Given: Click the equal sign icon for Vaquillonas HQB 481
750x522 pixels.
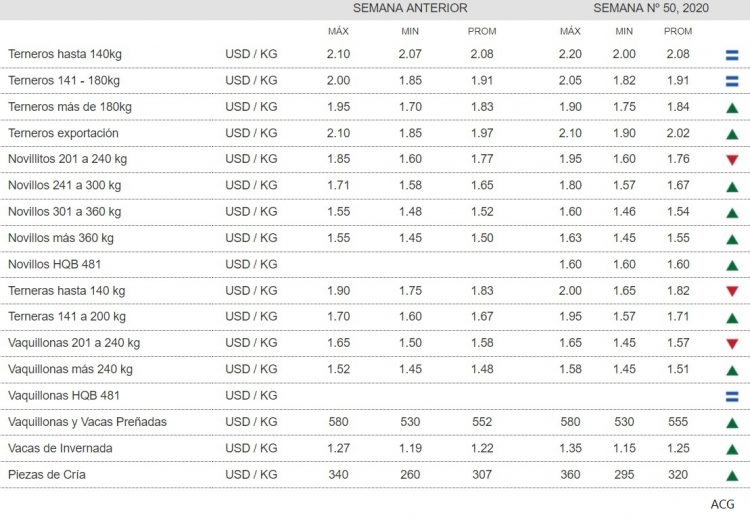Looking at the screenshot, I should point(731,396).
